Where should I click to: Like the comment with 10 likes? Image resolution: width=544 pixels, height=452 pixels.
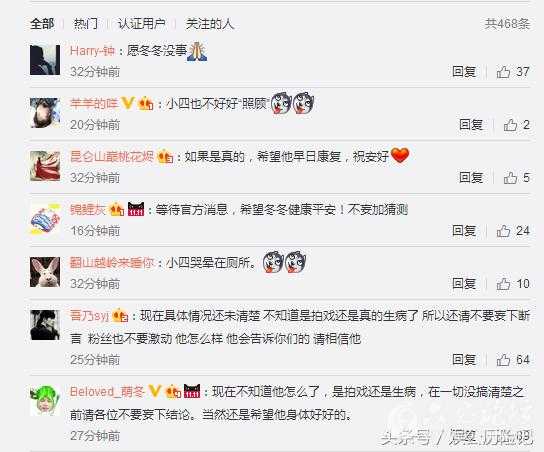[x=503, y=284]
